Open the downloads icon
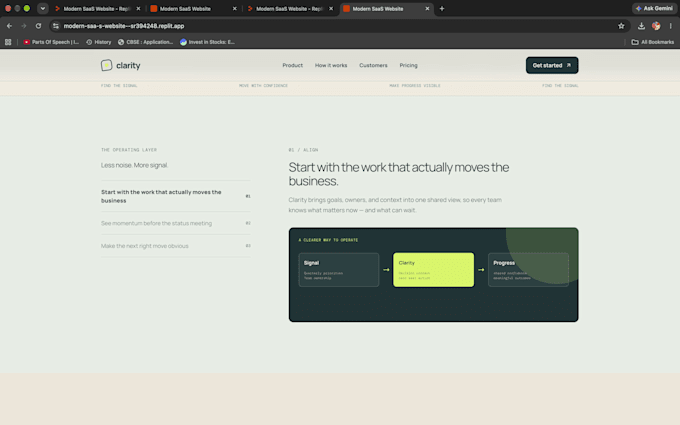The image size is (680, 425). pos(641,26)
